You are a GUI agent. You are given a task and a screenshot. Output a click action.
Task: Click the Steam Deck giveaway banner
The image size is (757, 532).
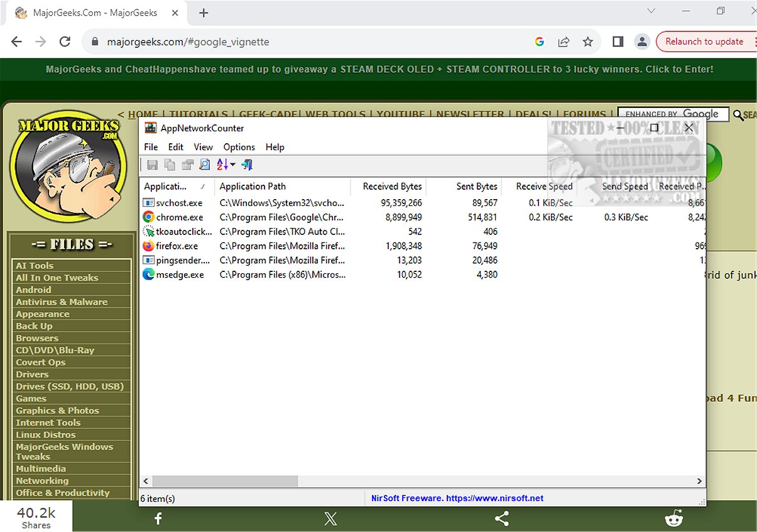(379, 70)
